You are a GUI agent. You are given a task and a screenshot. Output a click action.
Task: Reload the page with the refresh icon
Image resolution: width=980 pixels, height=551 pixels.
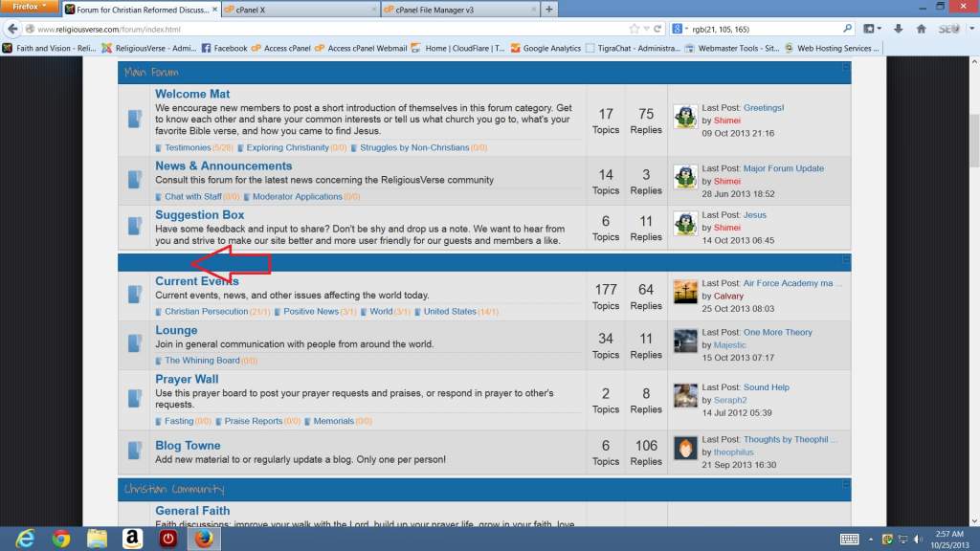[657, 29]
